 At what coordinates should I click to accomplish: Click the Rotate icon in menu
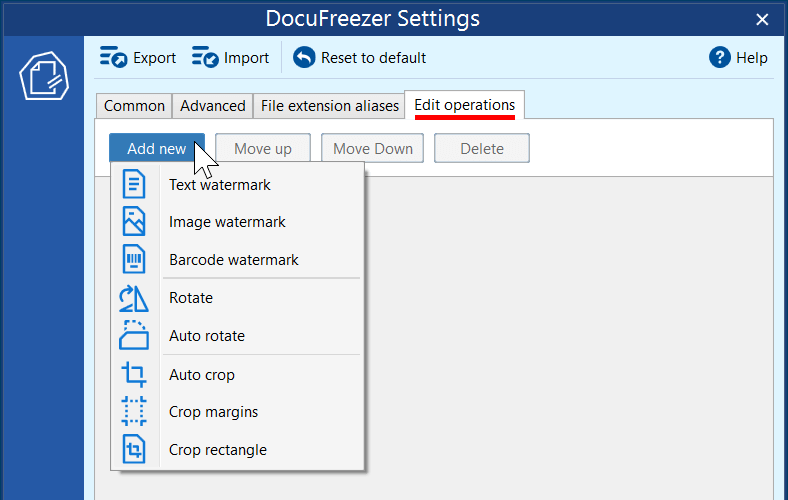pos(134,298)
